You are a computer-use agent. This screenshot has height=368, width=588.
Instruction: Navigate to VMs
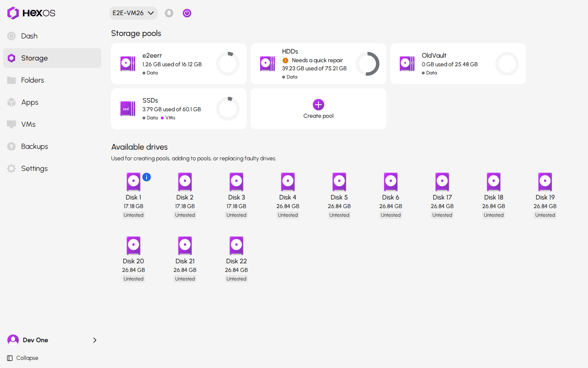click(x=52, y=124)
